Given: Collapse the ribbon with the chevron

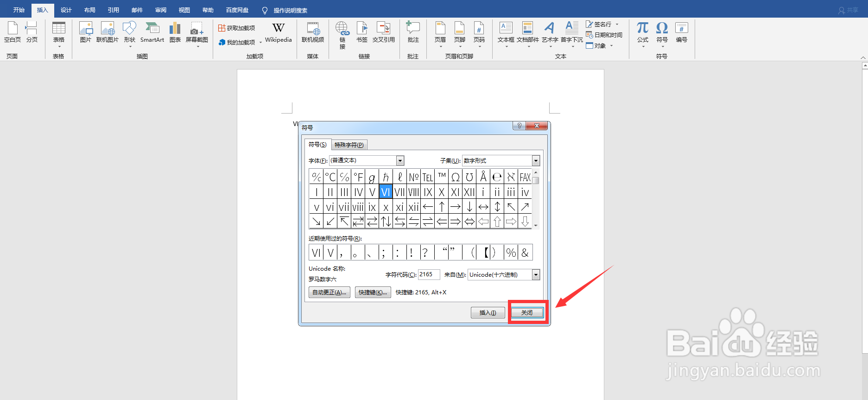Looking at the screenshot, I should (863, 57).
